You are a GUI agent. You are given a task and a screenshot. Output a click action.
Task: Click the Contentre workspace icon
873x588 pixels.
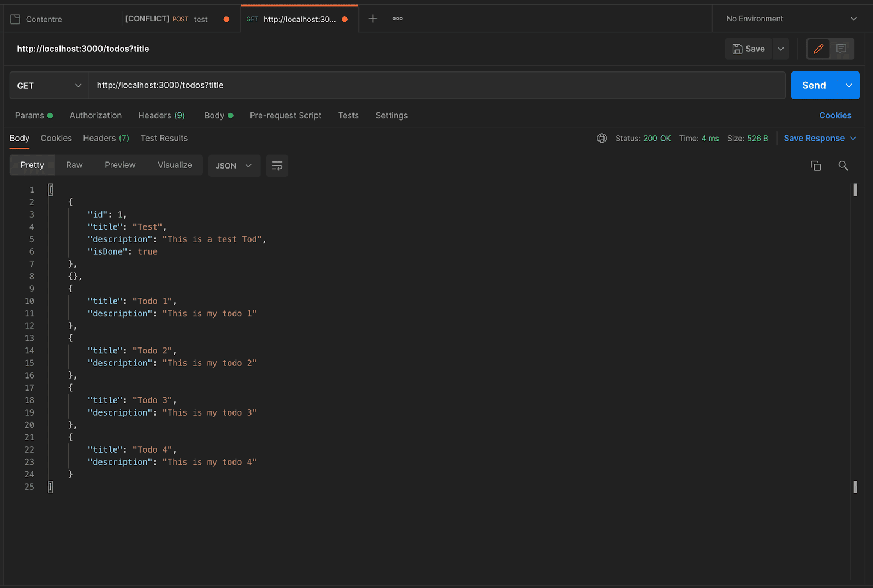click(x=15, y=18)
